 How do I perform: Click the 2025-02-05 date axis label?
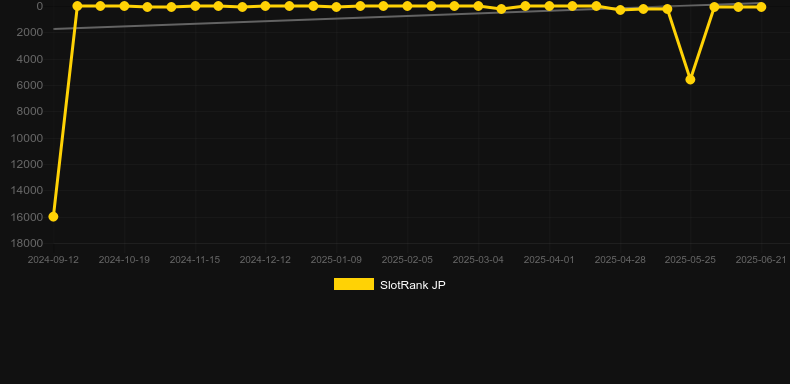point(407,260)
